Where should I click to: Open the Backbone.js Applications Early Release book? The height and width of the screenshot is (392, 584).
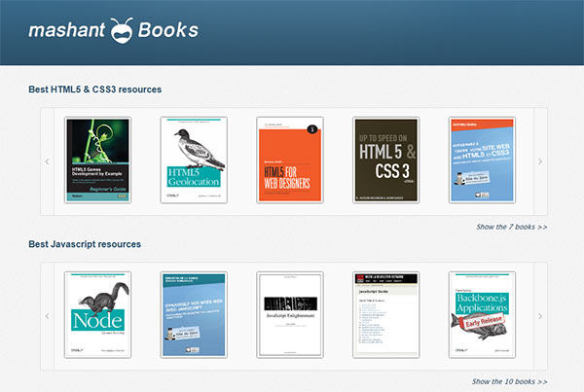483,315
